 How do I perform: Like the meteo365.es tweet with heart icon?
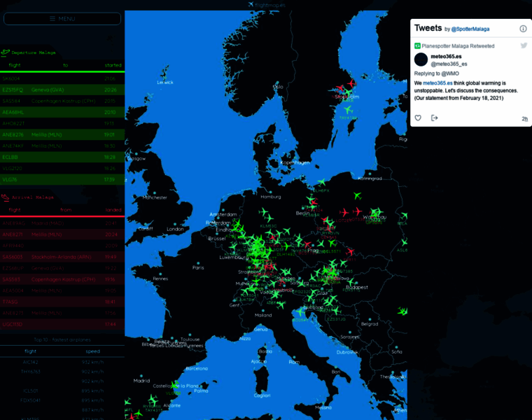point(418,118)
